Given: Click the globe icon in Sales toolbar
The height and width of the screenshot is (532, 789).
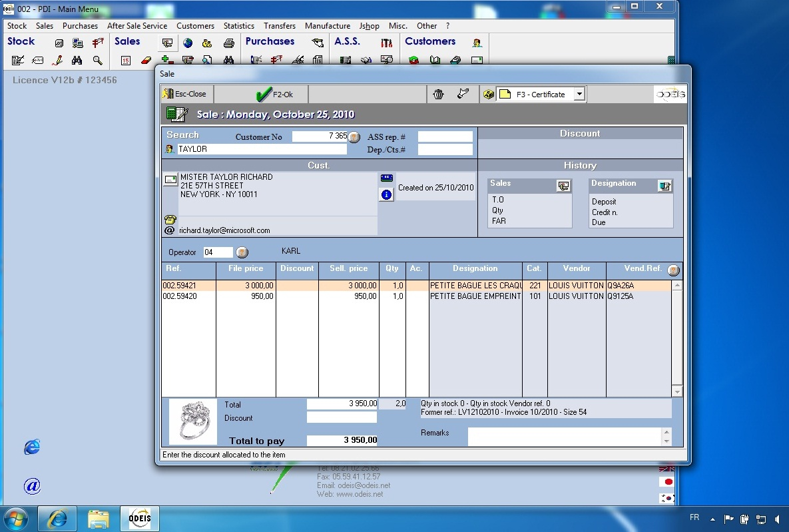Looking at the screenshot, I should pos(188,43).
